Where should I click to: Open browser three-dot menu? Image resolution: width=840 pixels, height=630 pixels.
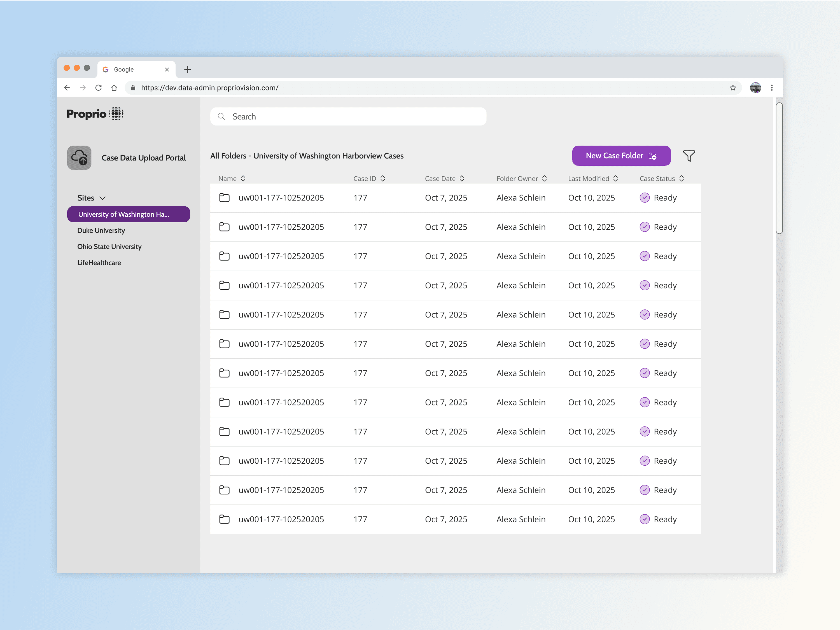pyautogui.click(x=772, y=88)
